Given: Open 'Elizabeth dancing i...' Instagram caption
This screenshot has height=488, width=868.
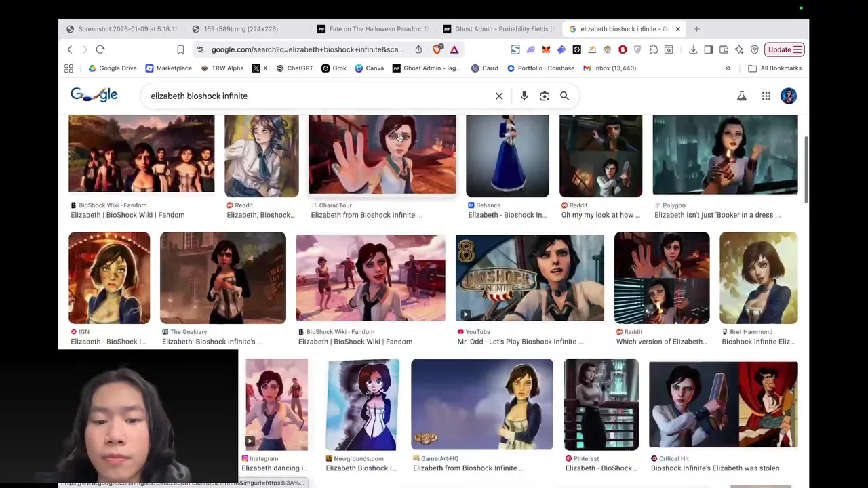Looking at the screenshot, I should coord(275,468).
